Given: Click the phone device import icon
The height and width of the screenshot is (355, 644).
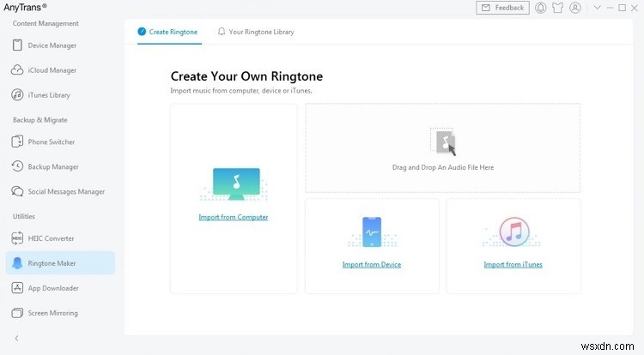Looking at the screenshot, I should (x=372, y=232).
